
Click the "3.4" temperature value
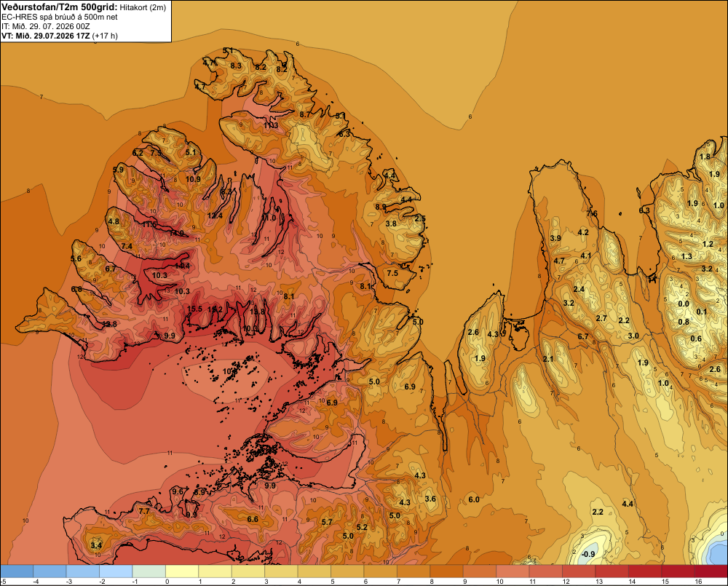tap(96, 545)
